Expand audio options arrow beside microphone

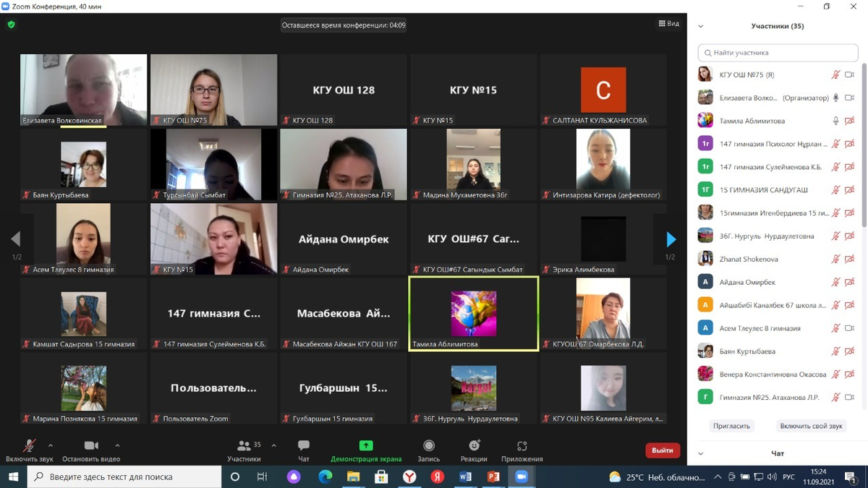51,445
